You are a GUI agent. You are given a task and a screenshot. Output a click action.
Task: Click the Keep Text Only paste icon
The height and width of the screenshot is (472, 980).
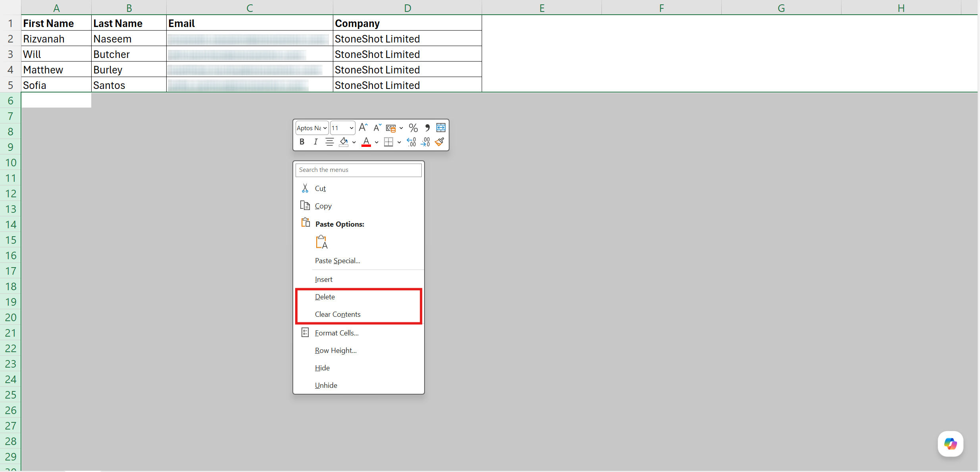tap(321, 242)
